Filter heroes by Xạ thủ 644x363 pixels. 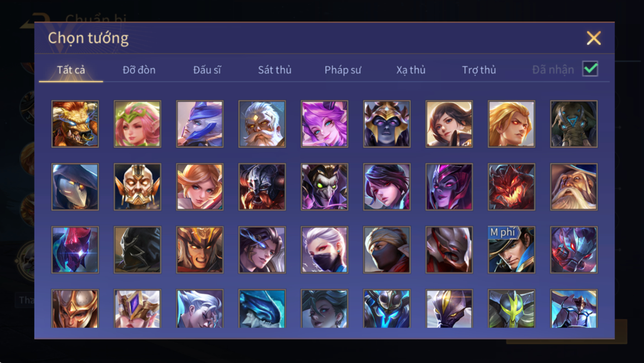point(411,70)
